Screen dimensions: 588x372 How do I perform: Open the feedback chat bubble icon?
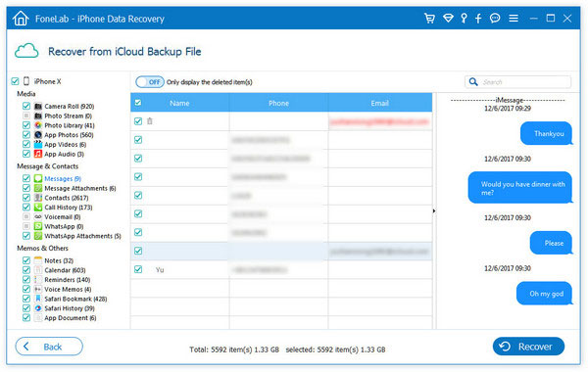coord(495,18)
